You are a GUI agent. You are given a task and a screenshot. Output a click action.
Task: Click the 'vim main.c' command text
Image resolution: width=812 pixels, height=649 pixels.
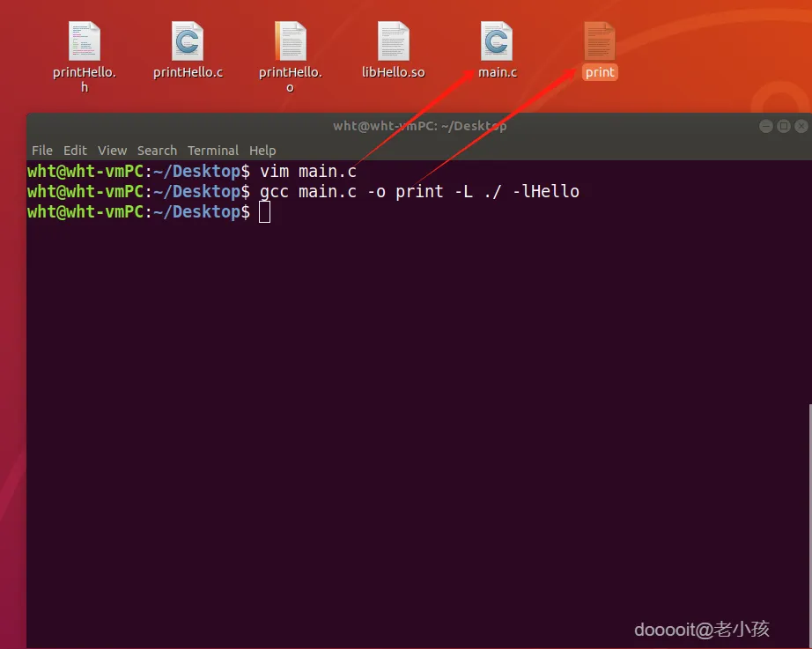click(x=308, y=172)
